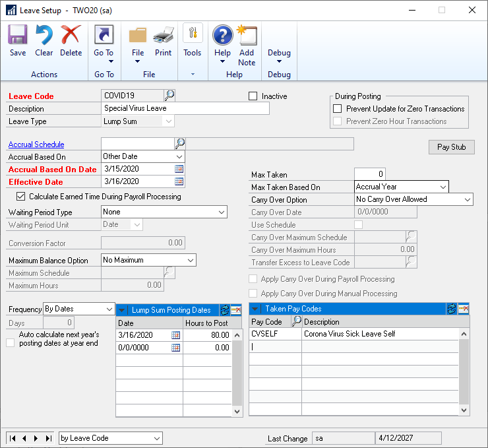The width and height of the screenshot is (488, 448).
Task: Select the CVSELF pay code cell
Action: coord(275,334)
